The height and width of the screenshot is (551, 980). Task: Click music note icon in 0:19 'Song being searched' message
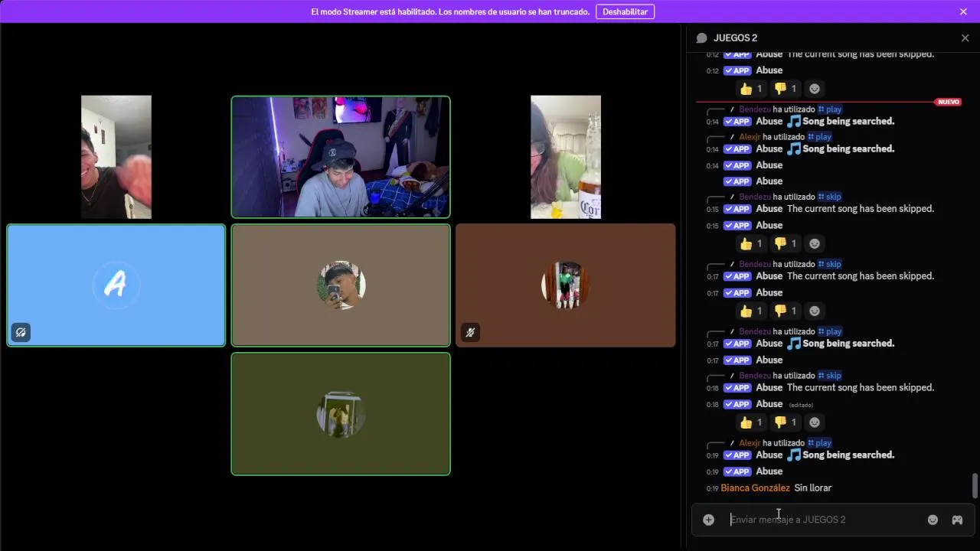(x=794, y=455)
